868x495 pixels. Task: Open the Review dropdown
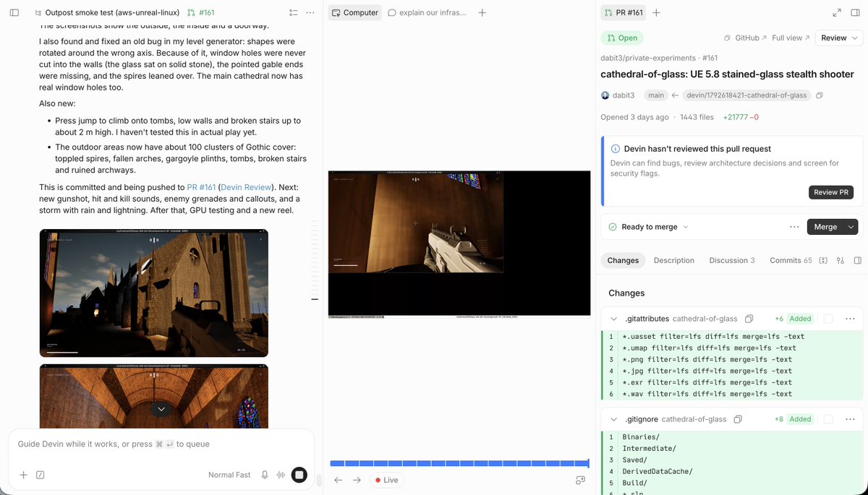tap(838, 38)
